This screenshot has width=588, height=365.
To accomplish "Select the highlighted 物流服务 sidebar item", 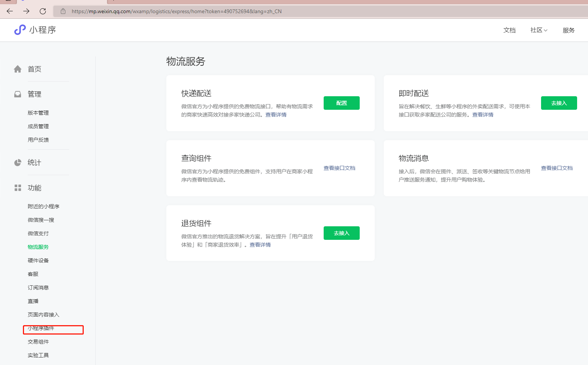I will tap(38, 247).
